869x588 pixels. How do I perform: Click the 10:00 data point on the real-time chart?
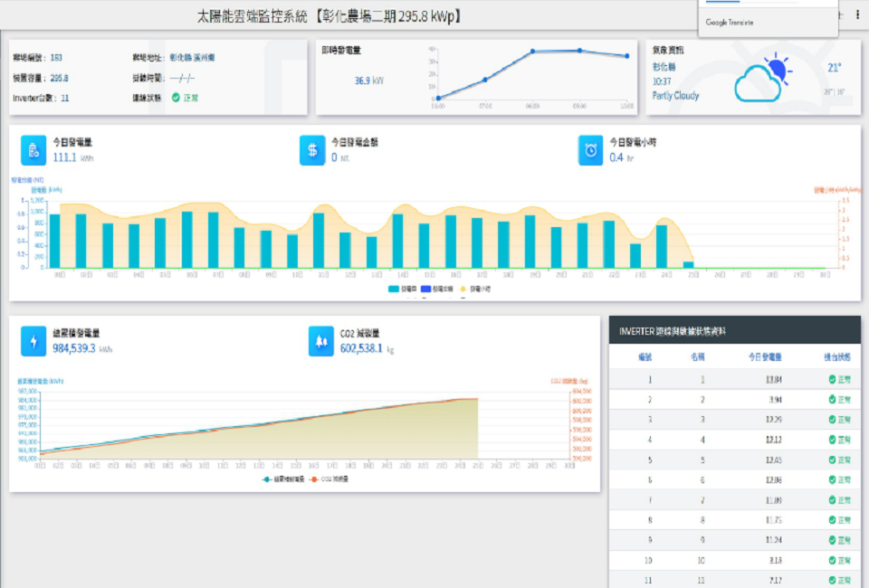tap(626, 56)
